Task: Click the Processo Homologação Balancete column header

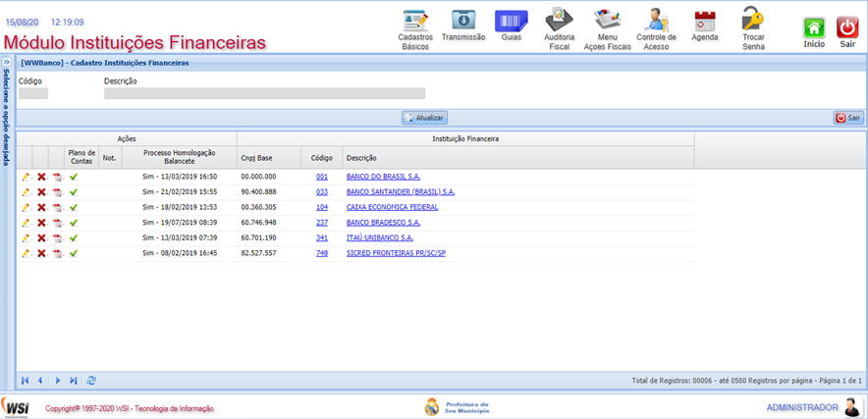Action: (x=180, y=158)
